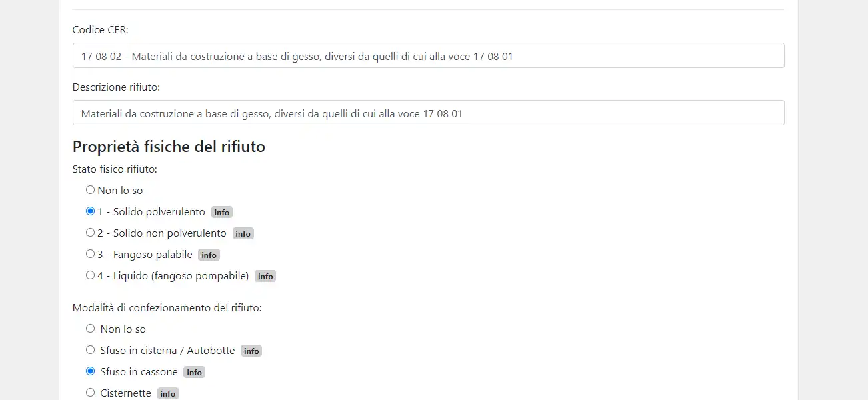
Task: Select '1 - Solido polverulento' radio option
Action: click(91, 211)
